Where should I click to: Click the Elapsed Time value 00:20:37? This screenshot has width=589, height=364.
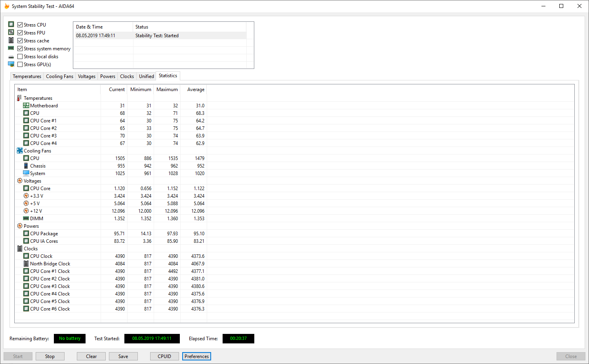pos(238,339)
